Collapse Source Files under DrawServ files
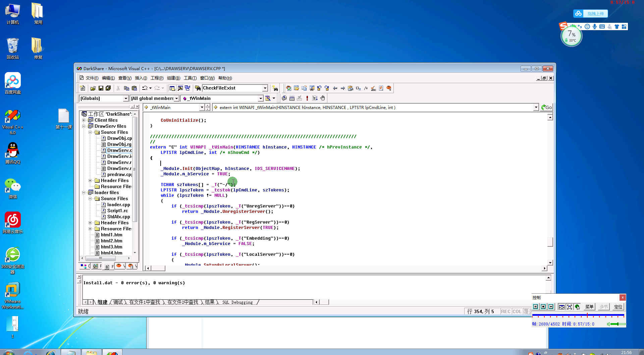This screenshot has width=644, height=355. pos(90,132)
